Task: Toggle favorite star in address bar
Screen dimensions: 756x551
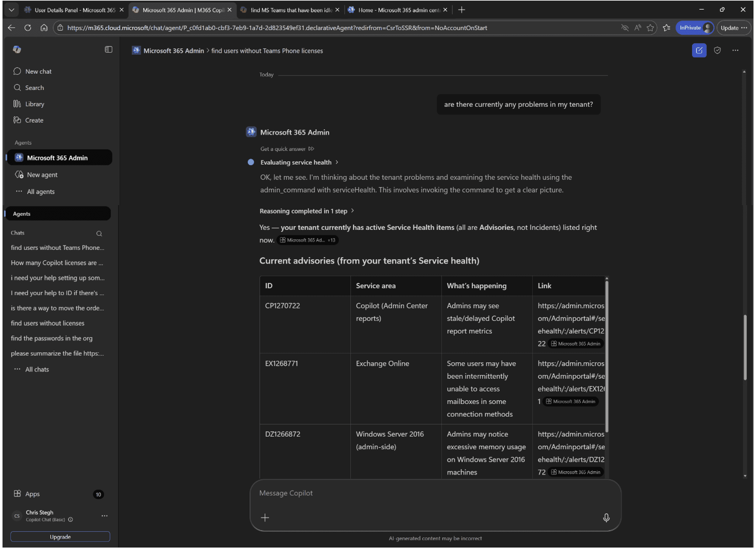Action: point(650,28)
